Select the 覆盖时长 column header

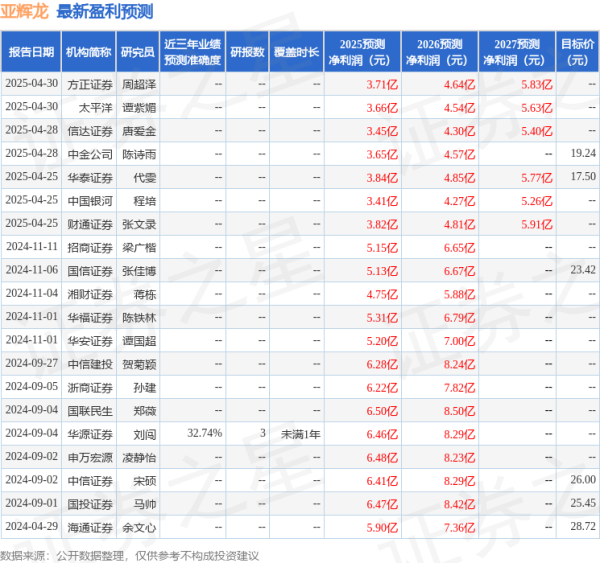click(297, 52)
